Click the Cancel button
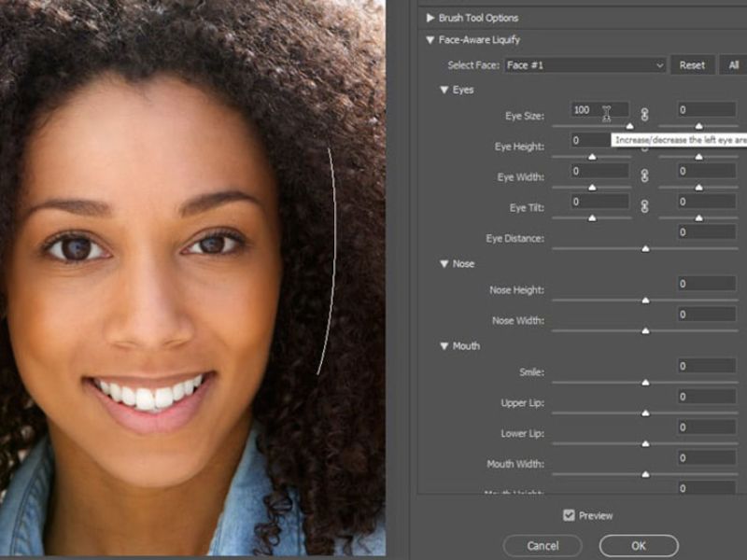This screenshot has width=747, height=560. point(543,546)
